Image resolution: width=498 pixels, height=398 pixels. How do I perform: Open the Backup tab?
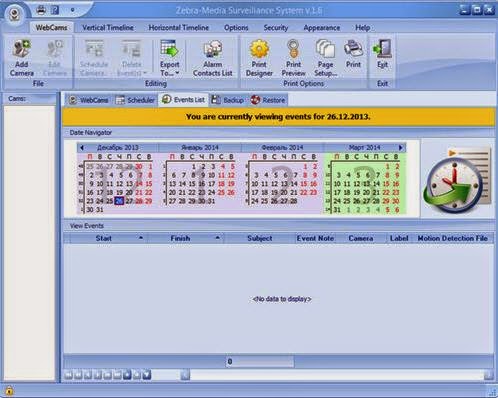point(228,100)
